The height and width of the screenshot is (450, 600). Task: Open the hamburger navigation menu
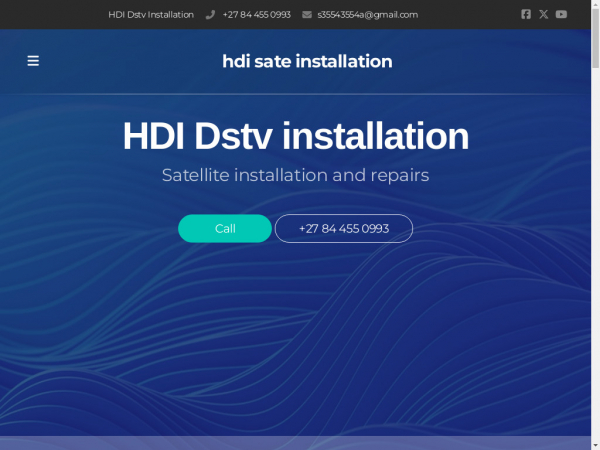tap(33, 61)
